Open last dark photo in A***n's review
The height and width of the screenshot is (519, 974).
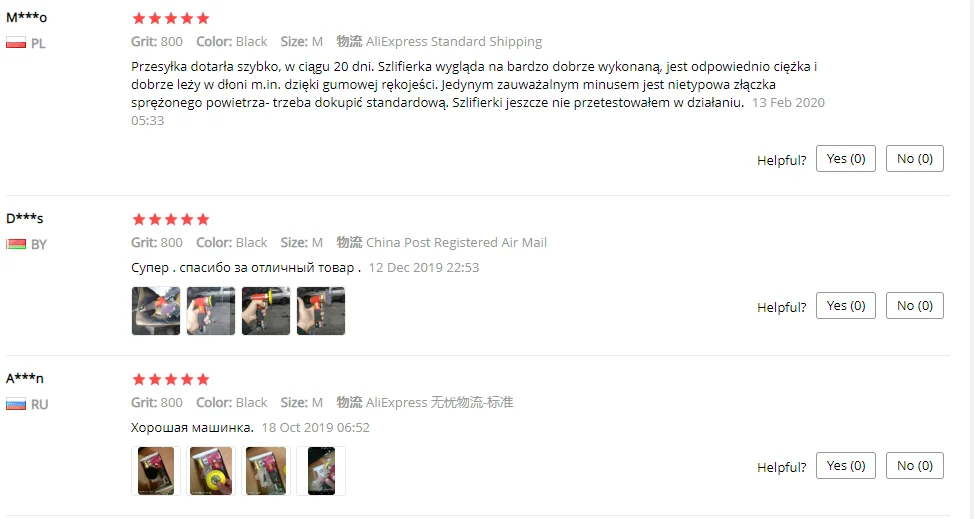(321, 471)
